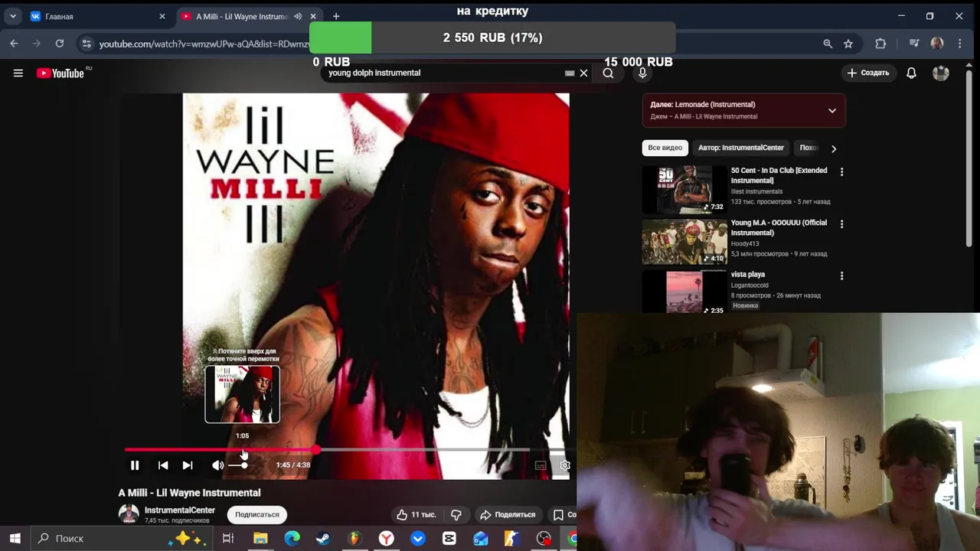Viewport: 980px width, 551px height.
Task: Mute the A Milli tab audio icon
Action: (x=297, y=16)
